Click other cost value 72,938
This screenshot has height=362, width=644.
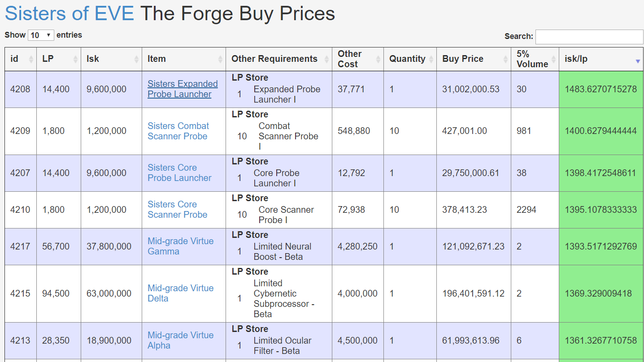(x=351, y=210)
